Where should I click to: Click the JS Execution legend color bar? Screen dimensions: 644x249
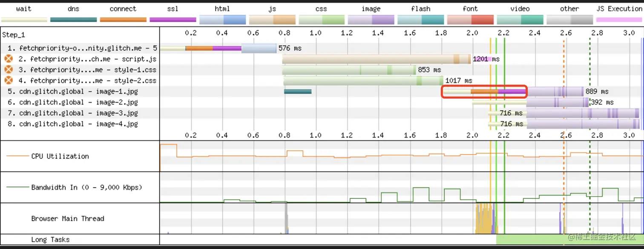(x=619, y=20)
